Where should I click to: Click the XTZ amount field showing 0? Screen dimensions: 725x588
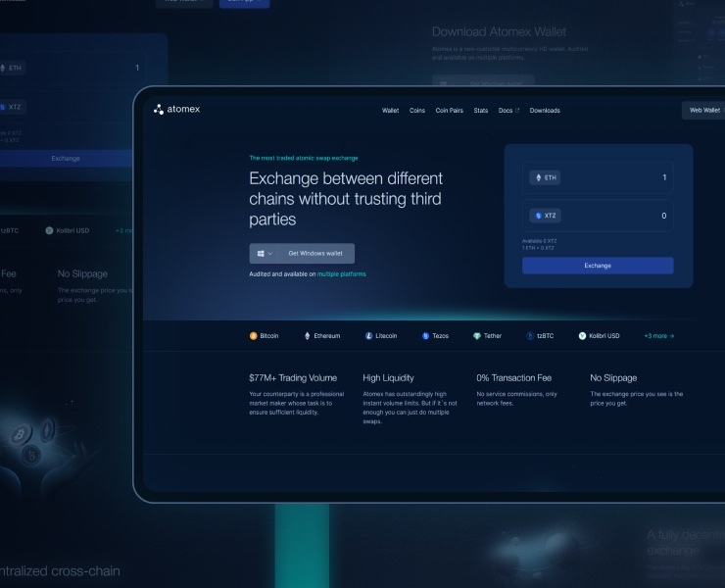[x=598, y=216]
